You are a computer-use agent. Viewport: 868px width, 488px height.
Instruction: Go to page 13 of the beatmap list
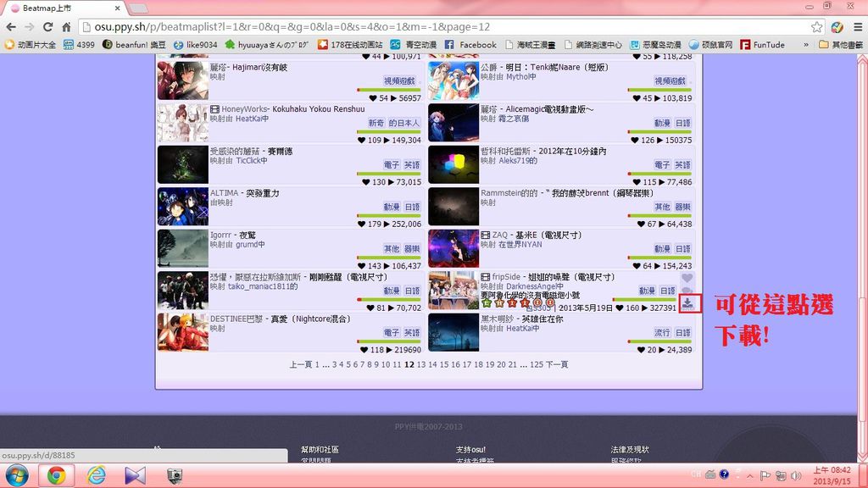(421, 364)
